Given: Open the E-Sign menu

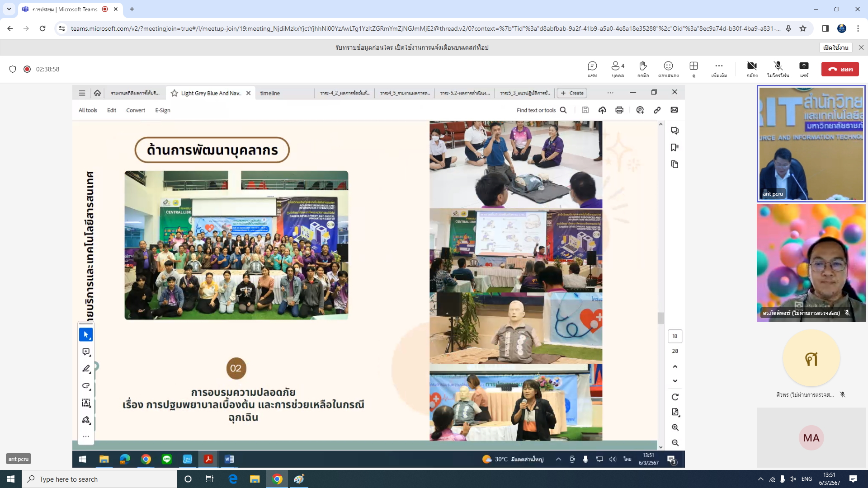Looking at the screenshot, I should [x=163, y=110].
